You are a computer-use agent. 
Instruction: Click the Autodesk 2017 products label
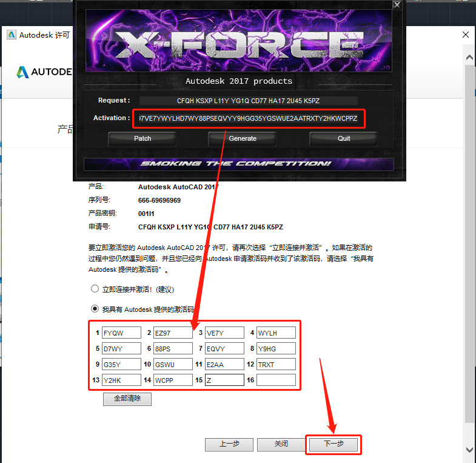239,81
